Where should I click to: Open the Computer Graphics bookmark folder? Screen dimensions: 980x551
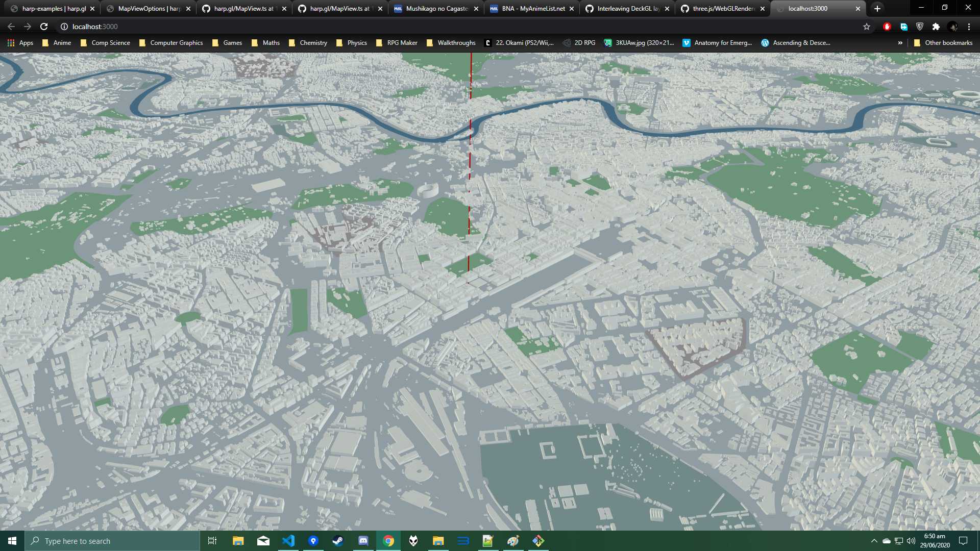(171, 43)
